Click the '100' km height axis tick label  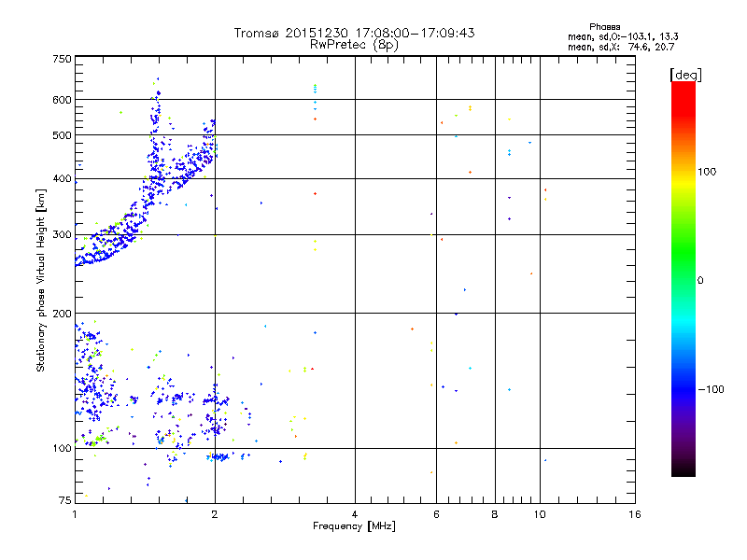click(x=62, y=448)
